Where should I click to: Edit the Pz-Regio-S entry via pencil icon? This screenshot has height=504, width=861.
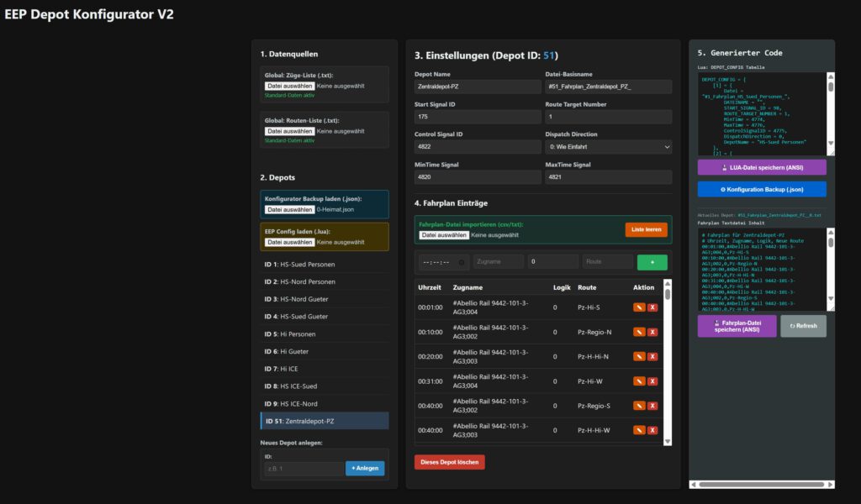639,406
